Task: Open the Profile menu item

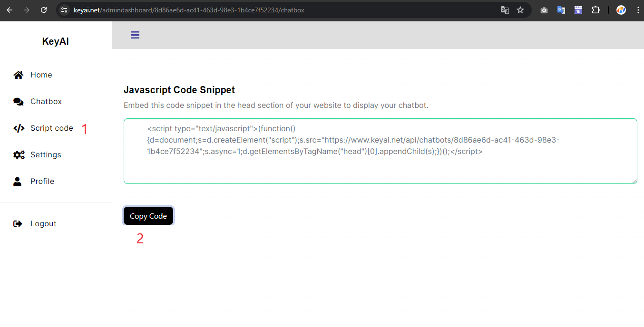Action: (42, 181)
